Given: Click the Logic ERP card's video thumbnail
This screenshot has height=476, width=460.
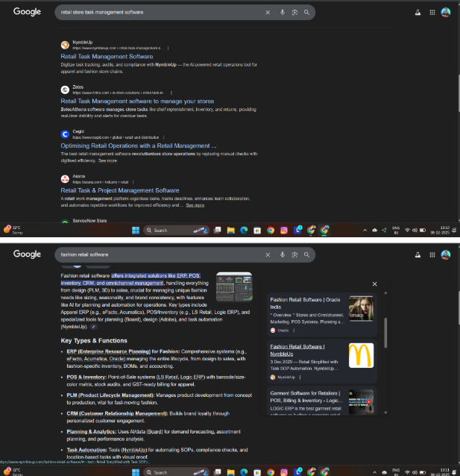Looking at the screenshot, I should (361, 402).
